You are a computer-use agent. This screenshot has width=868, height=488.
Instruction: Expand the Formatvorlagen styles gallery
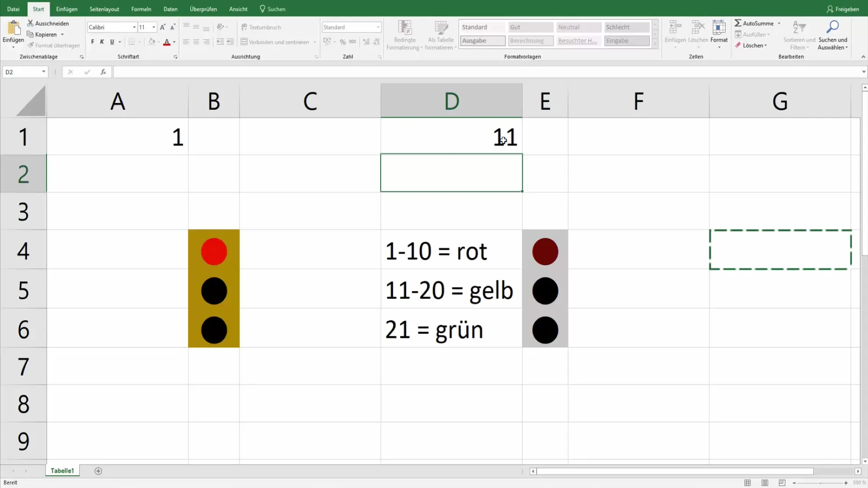(655, 44)
